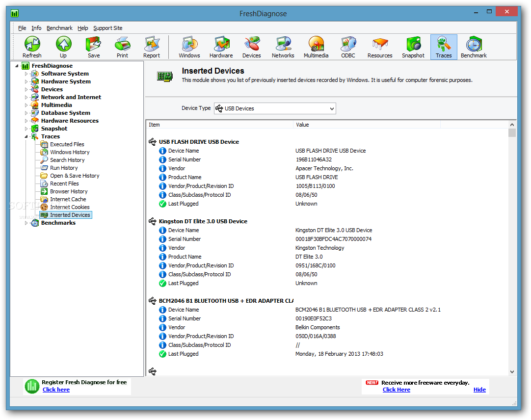Click the DT Elite 3.0 product name value

(x=309, y=257)
